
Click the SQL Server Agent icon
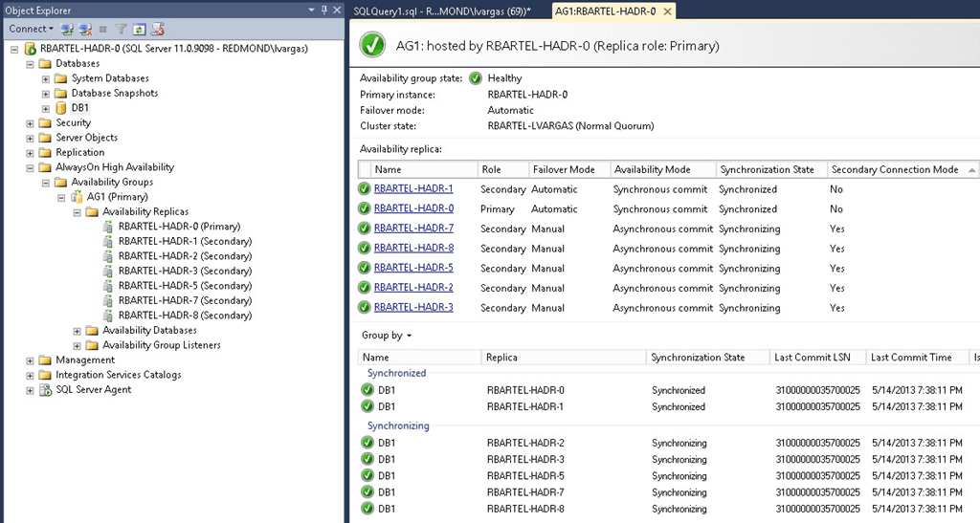point(46,390)
